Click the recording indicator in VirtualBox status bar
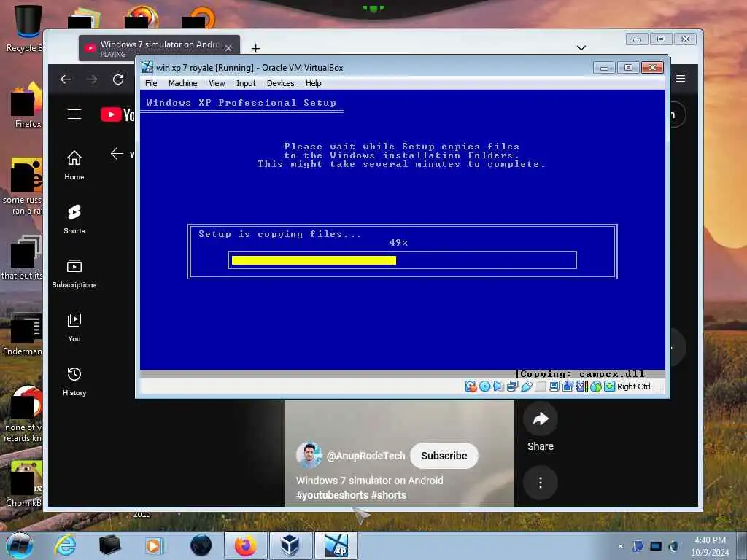The image size is (747, 560). [568, 386]
